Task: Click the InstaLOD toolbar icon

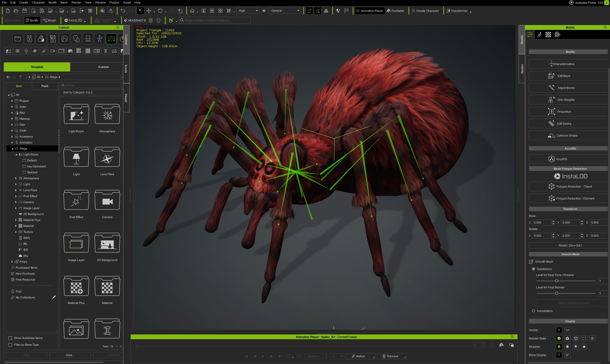Action: [74, 20]
